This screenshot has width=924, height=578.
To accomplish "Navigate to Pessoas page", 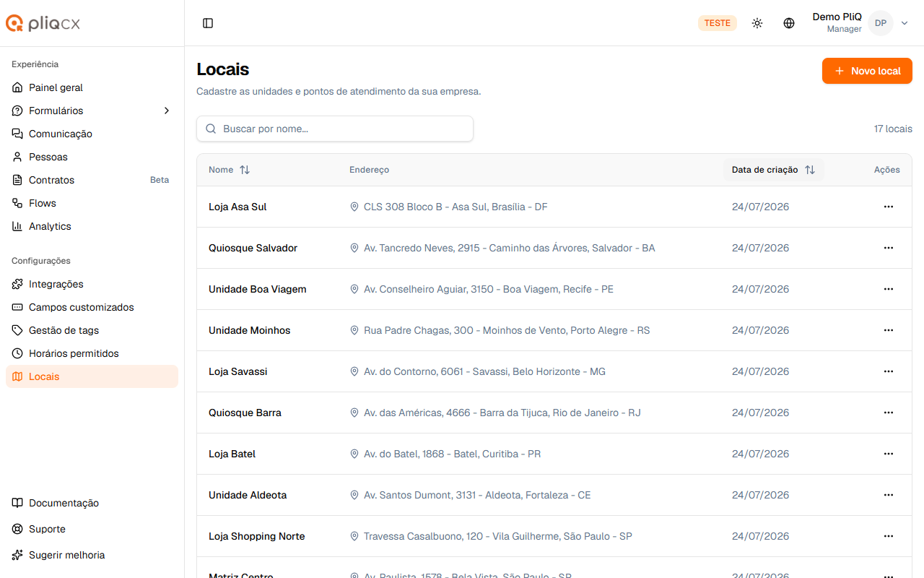I will tap(92, 157).
